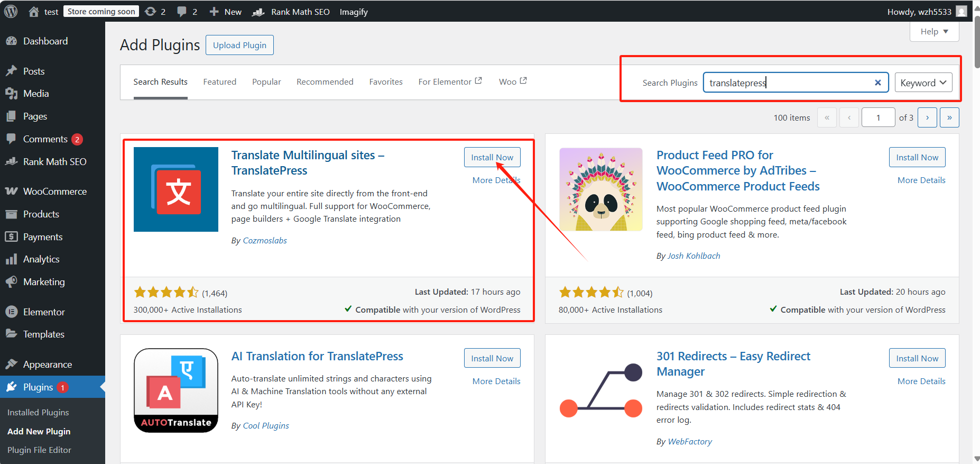980x464 pixels.
Task: Expand the Help panel
Action: [x=934, y=32]
